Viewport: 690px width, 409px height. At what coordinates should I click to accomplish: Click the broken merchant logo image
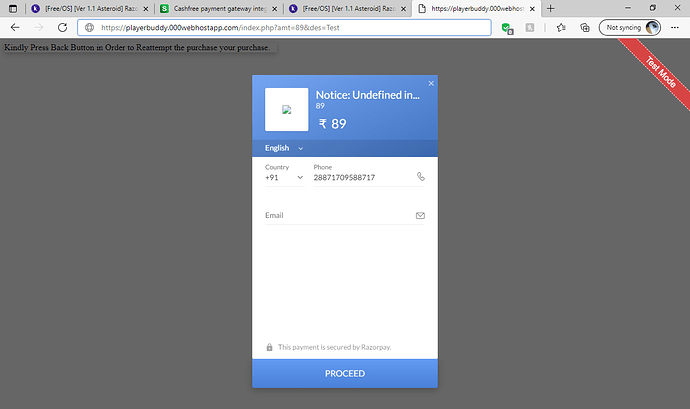[x=286, y=110]
